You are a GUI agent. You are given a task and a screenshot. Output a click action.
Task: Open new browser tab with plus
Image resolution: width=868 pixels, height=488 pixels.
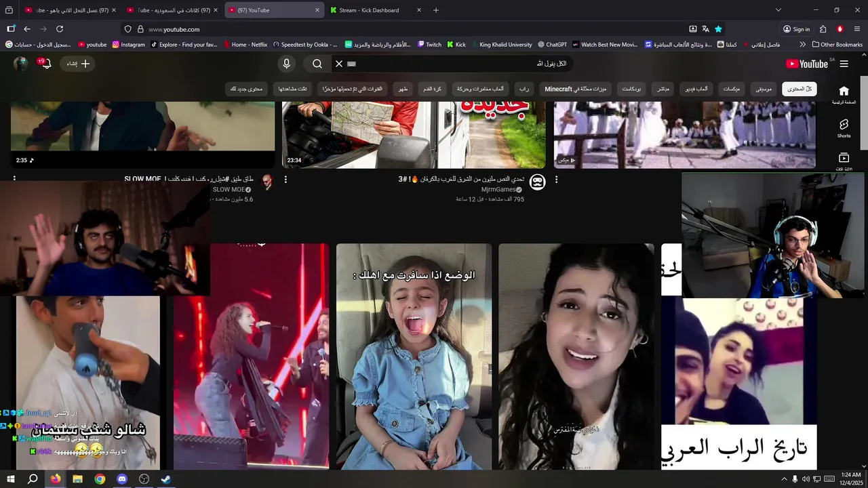coord(436,10)
